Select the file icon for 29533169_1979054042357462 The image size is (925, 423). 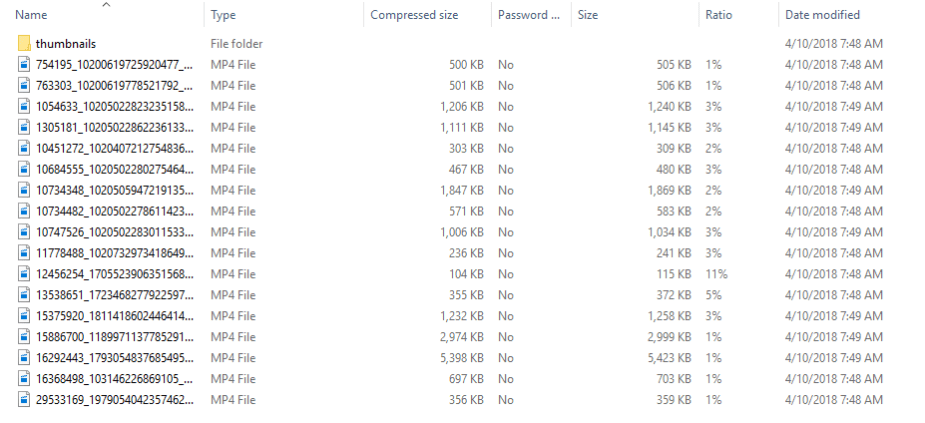[24, 400]
